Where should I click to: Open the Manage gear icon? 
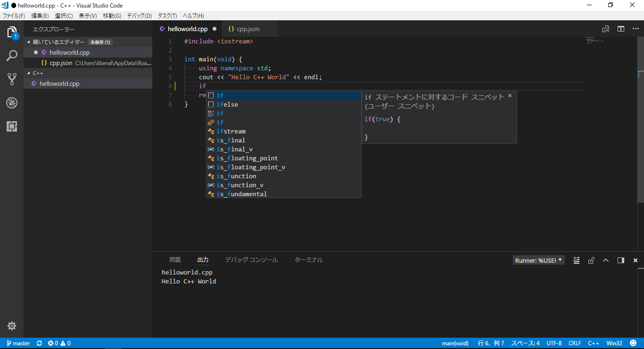click(12, 326)
